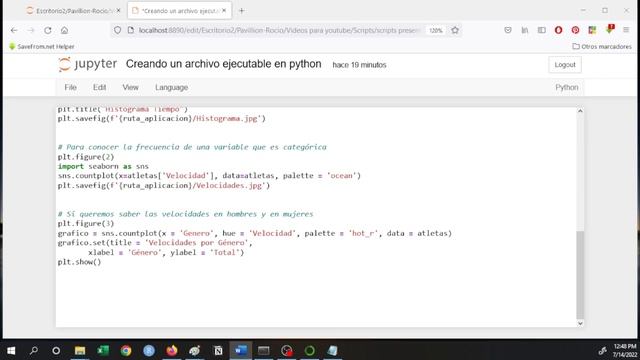Click the line containing 'xlabel = Género'
Screen dimensions: 640x360
click(166, 252)
